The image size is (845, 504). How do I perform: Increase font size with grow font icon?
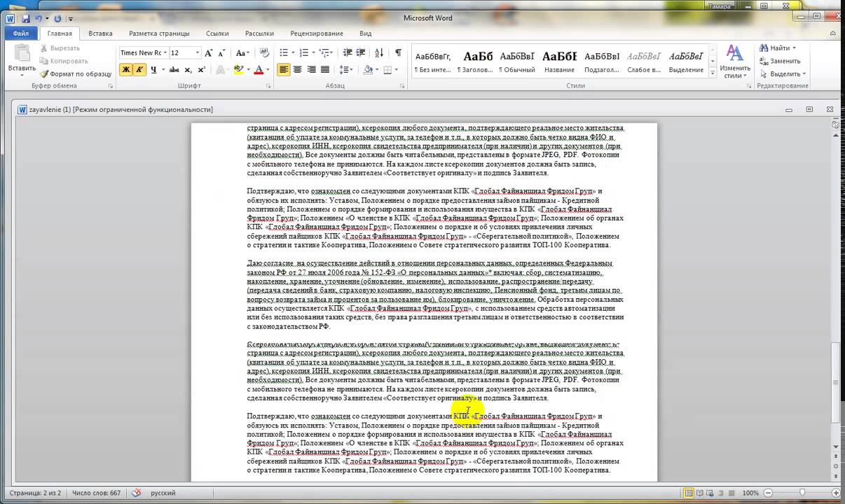[x=209, y=52]
